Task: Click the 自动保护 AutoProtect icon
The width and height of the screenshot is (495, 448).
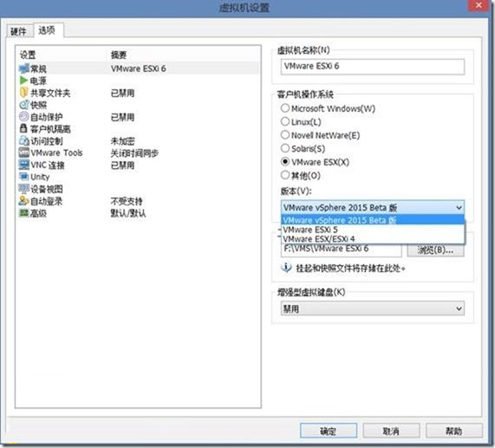Action: tap(24, 117)
